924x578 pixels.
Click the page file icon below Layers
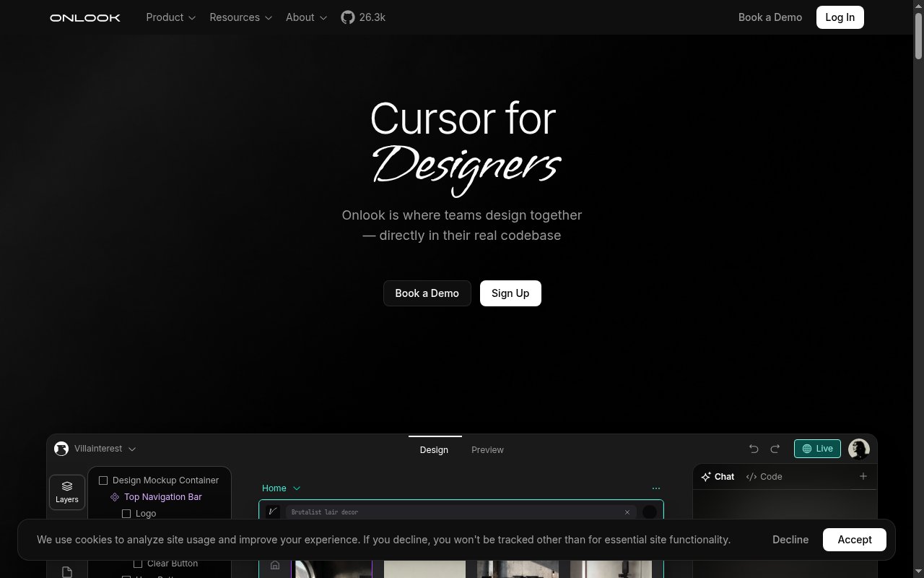coord(67,572)
